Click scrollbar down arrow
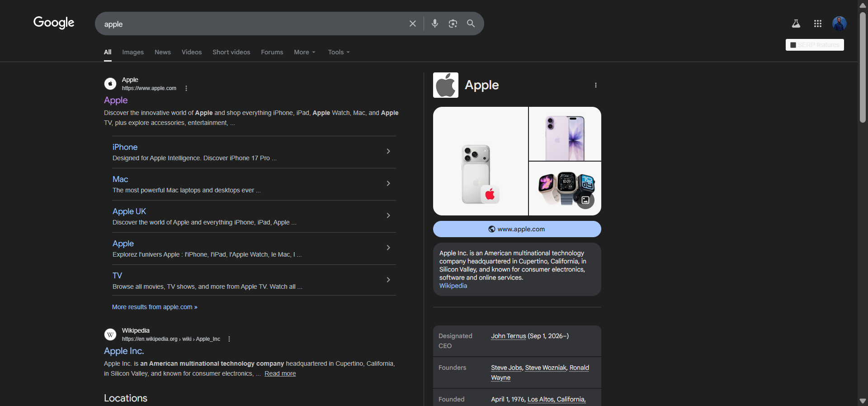Image resolution: width=868 pixels, height=406 pixels. coord(863,401)
